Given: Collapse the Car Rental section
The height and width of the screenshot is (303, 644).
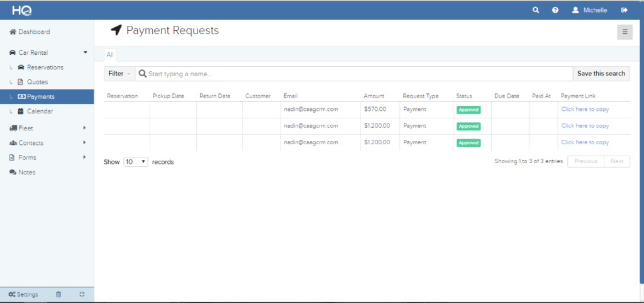Looking at the screenshot, I should pos(47,53).
